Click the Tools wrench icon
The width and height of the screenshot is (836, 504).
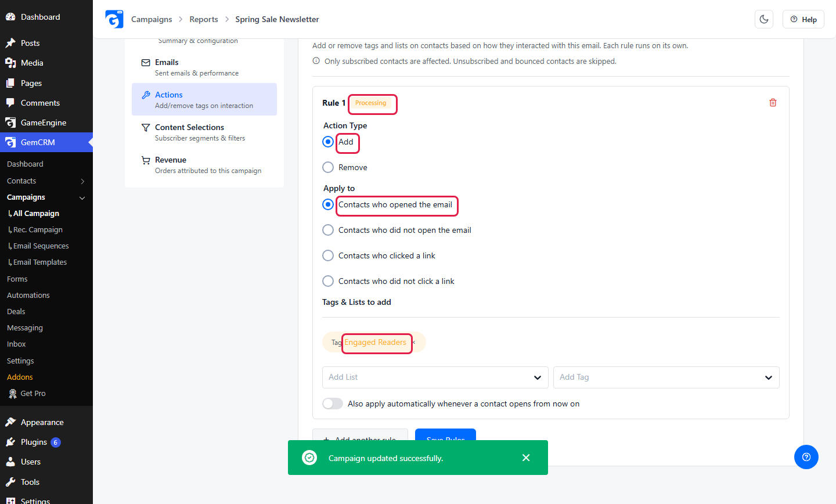(x=10, y=482)
